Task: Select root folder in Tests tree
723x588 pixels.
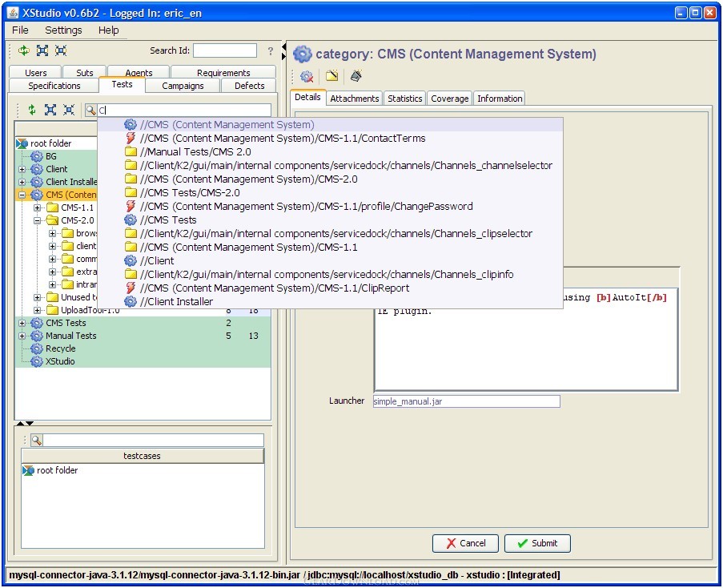Action: tap(50, 143)
